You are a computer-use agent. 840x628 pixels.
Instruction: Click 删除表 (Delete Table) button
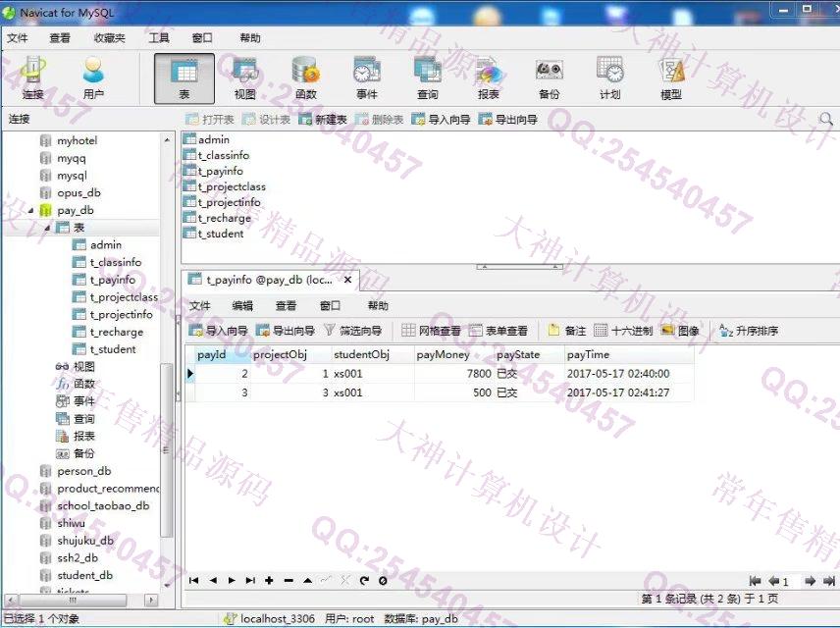coord(380,119)
